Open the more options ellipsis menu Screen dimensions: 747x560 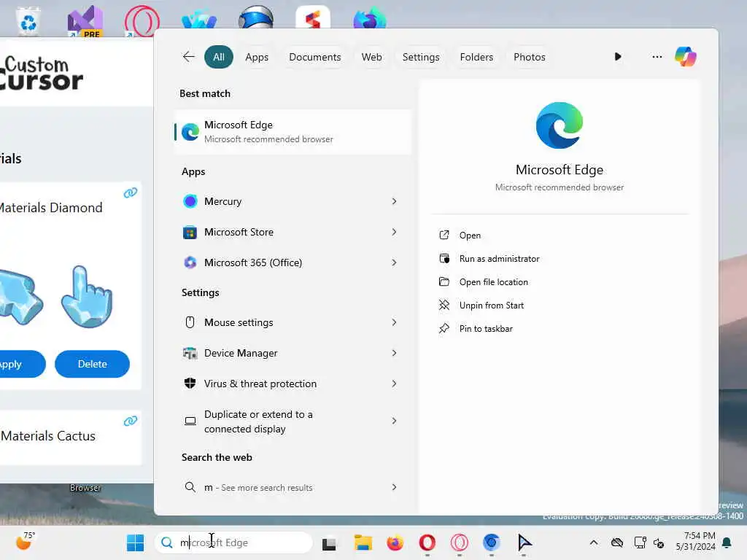(x=657, y=57)
